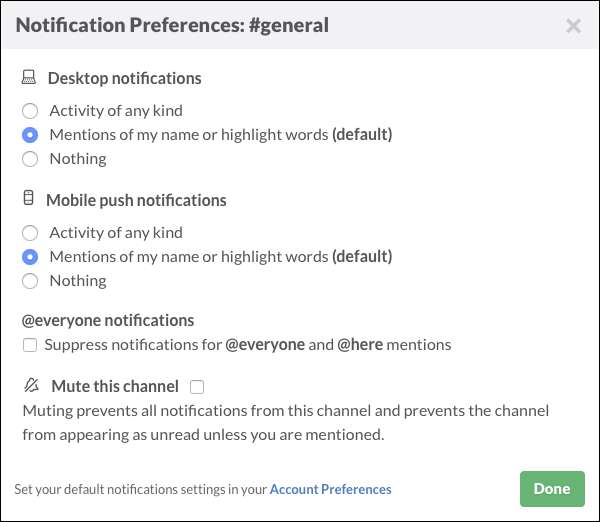The width and height of the screenshot is (600, 522).
Task: Choose 'Nothing' radio under Desktop notifications
Action: click(x=30, y=158)
